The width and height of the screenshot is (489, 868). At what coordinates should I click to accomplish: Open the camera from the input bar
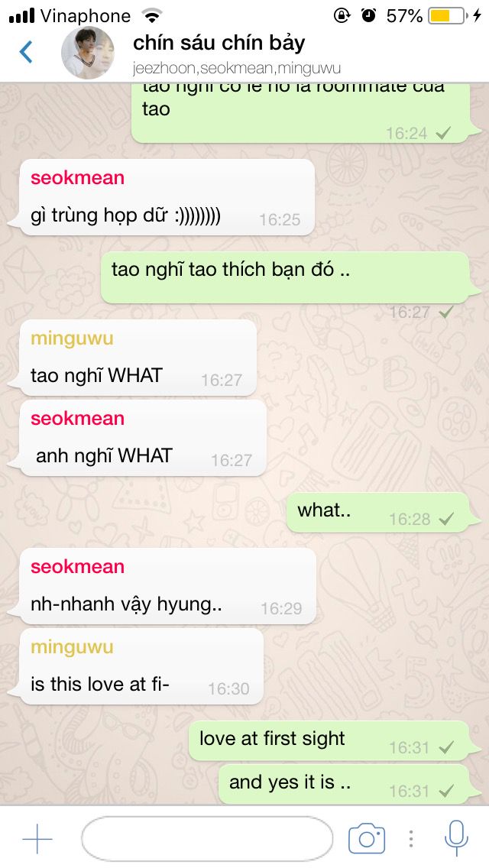tap(367, 839)
